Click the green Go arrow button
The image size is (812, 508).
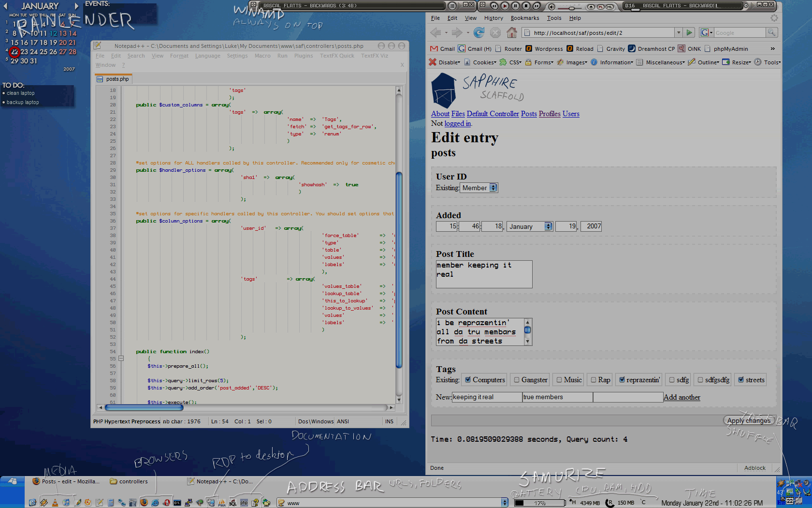click(x=690, y=32)
